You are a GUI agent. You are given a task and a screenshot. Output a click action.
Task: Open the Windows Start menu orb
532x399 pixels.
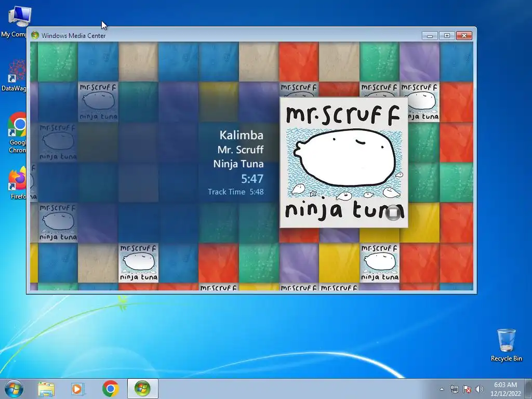click(14, 389)
